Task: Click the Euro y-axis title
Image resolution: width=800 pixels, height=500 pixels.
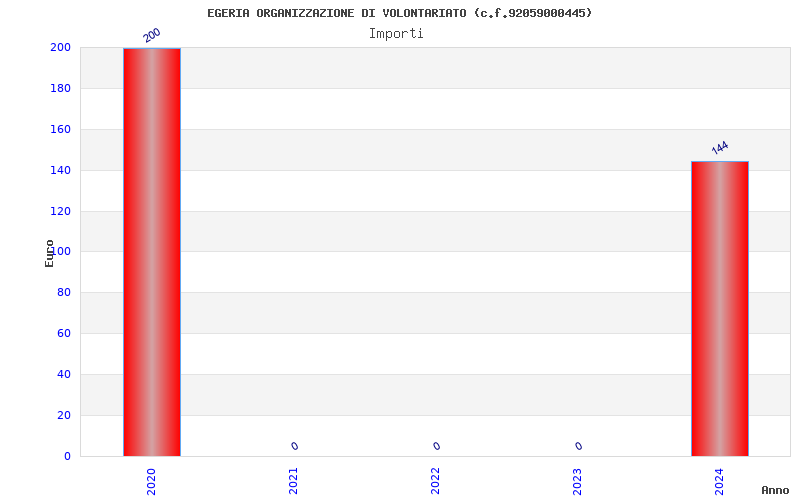Action: (49, 253)
